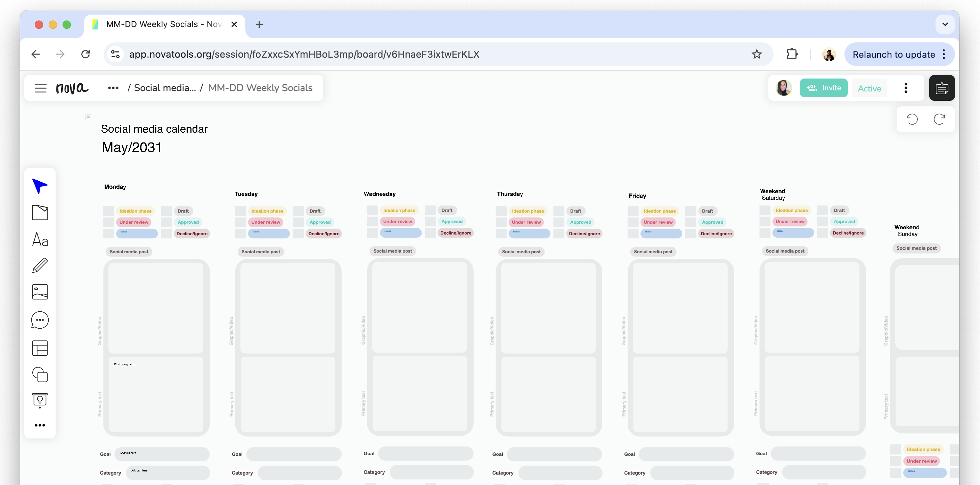Check the Approved box under Tuesday
Viewport: 980px width, 485px height.
pos(298,222)
